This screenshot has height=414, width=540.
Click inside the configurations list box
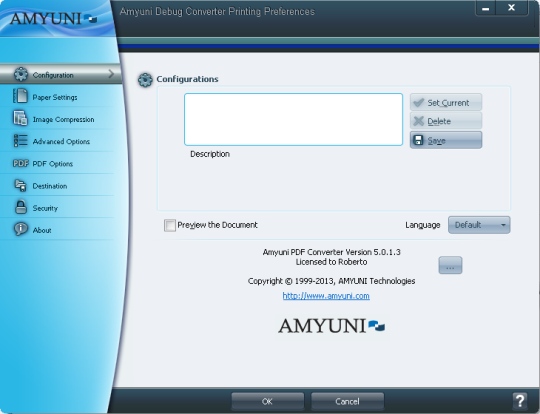pos(293,119)
